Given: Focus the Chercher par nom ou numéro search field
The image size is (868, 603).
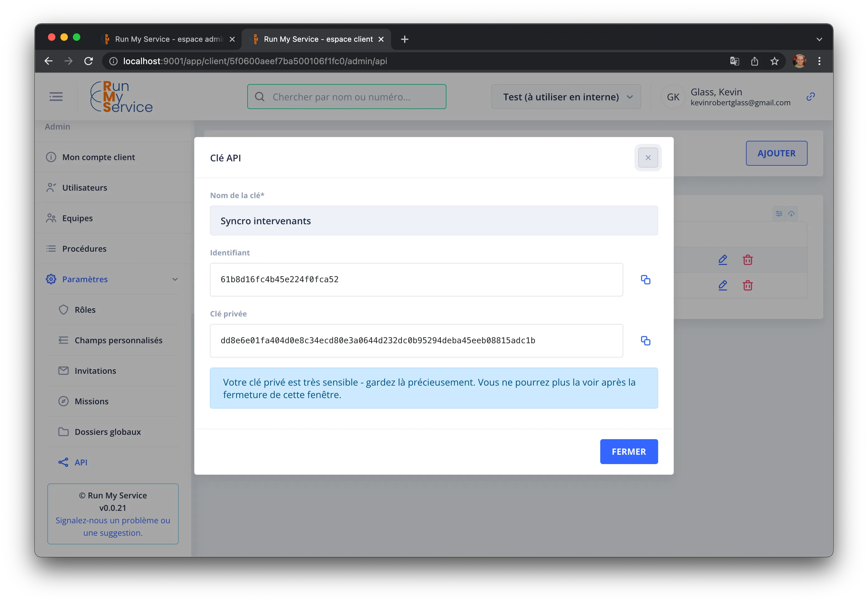Looking at the screenshot, I should point(347,97).
